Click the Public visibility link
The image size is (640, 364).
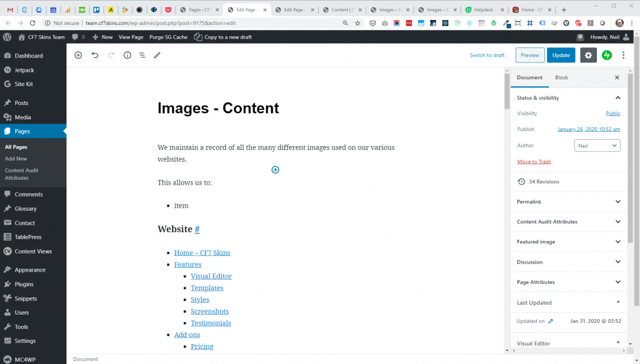612,114
